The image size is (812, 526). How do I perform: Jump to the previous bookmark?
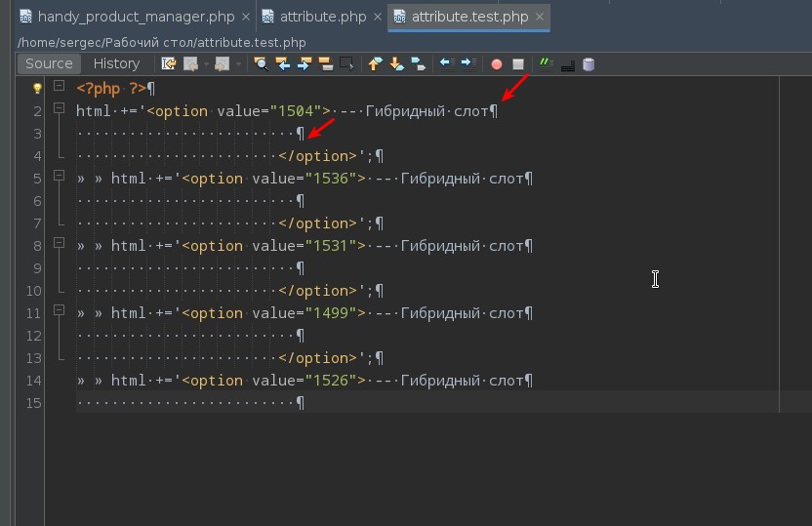(375, 64)
